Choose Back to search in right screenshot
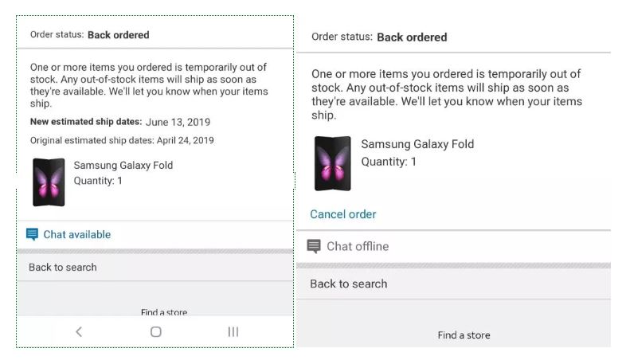The width and height of the screenshot is (626, 364). (349, 284)
